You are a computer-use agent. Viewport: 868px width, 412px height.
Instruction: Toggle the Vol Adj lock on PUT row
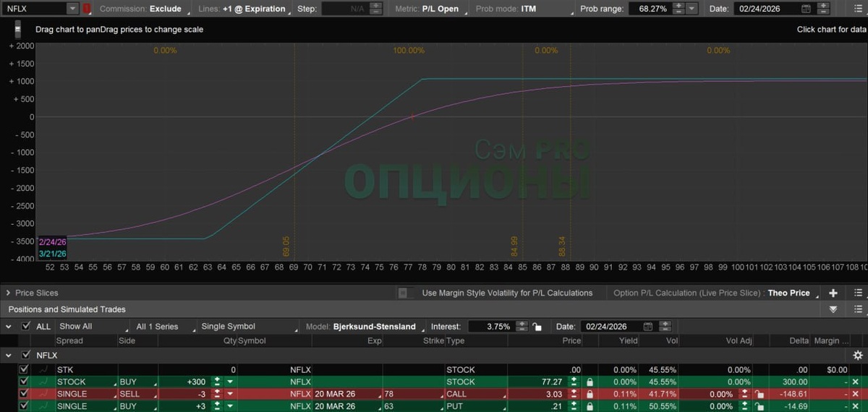click(759, 406)
